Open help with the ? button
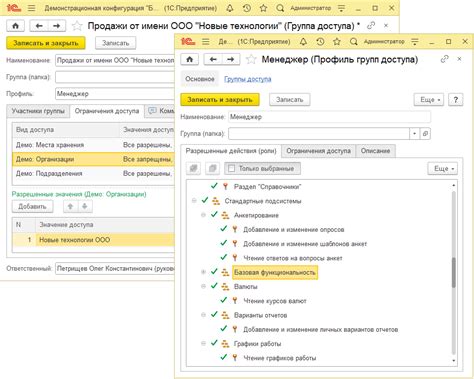The height and width of the screenshot is (379, 474). click(456, 100)
